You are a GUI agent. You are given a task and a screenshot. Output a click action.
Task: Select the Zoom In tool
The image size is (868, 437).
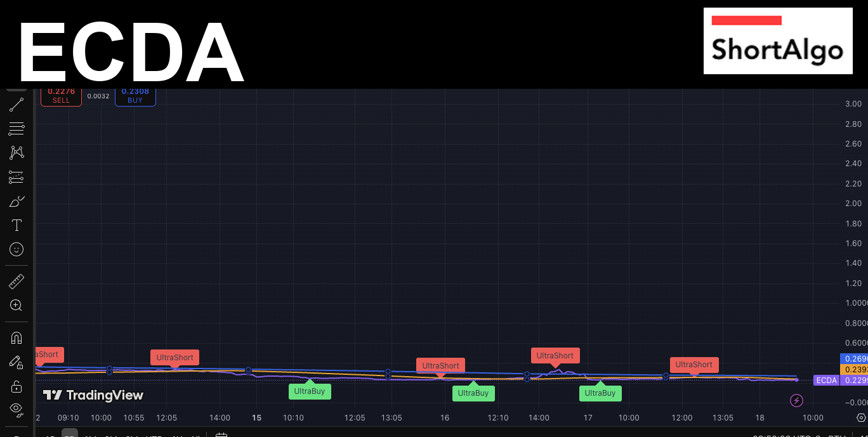pyautogui.click(x=16, y=305)
